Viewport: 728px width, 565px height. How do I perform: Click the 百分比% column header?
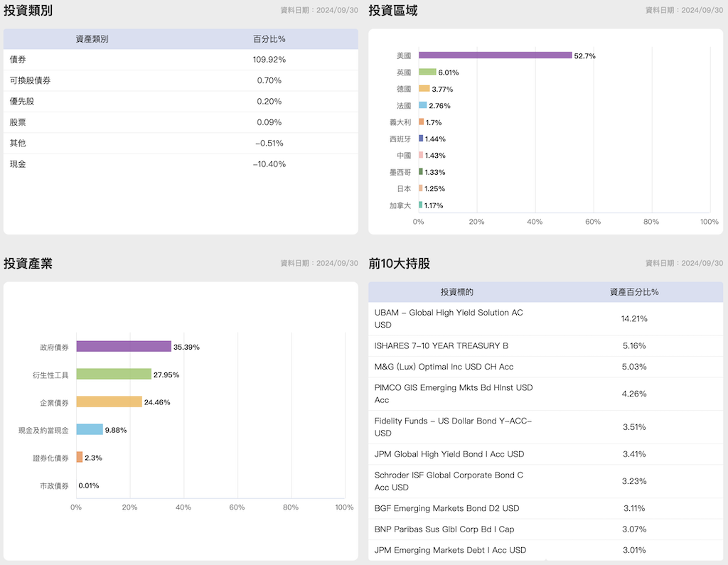tap(269, 39)
